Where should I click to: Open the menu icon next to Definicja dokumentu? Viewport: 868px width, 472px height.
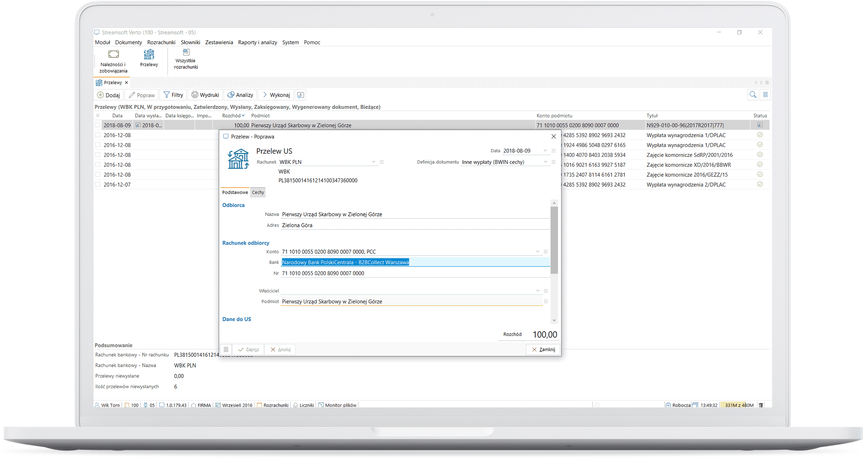coord(553,162)
